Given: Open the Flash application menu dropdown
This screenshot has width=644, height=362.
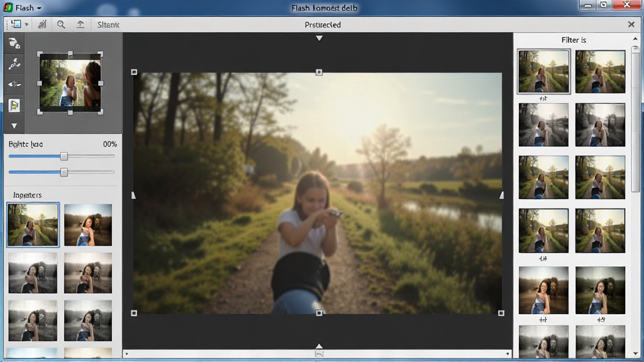Looking at the screenshot, I should pos(29,8).
